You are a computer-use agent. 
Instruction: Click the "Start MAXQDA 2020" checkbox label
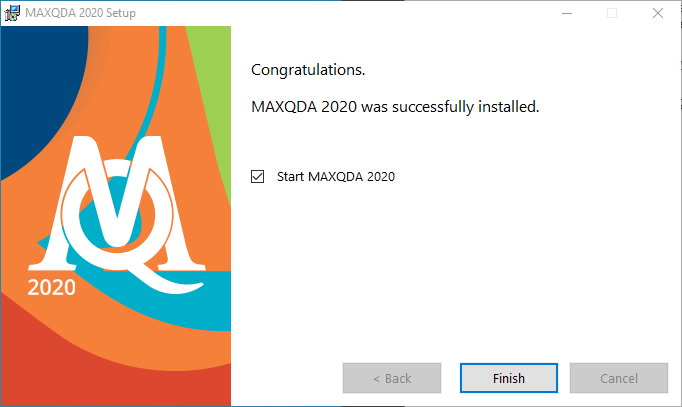tap(336, 177)
